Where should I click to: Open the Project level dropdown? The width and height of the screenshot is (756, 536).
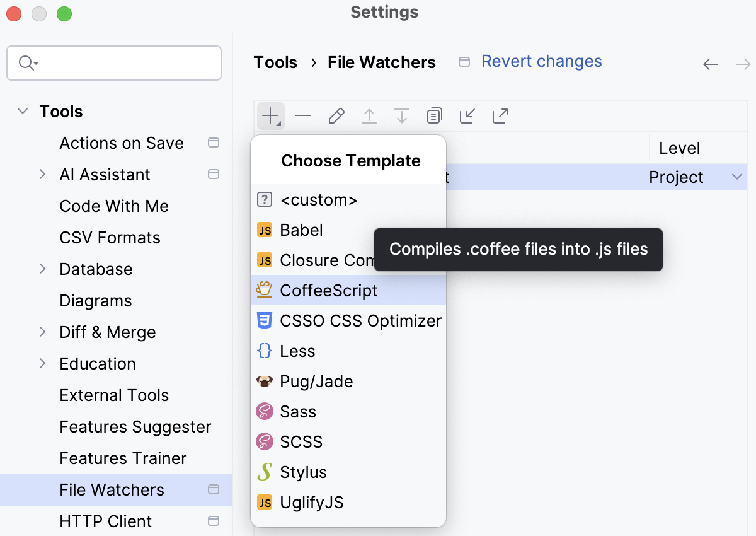click(737, 177)
